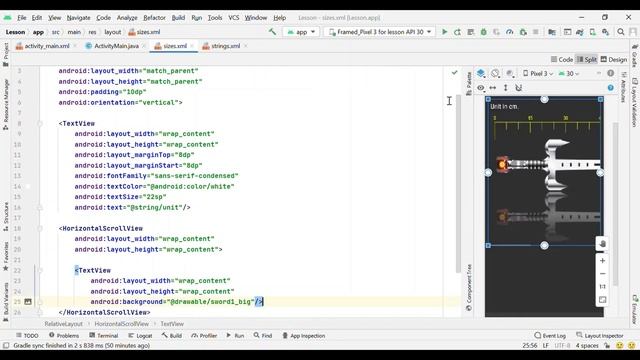This screenshot has height=360, width=640.
Task: Switch editor to Code view mode
Action: point(562,60)
